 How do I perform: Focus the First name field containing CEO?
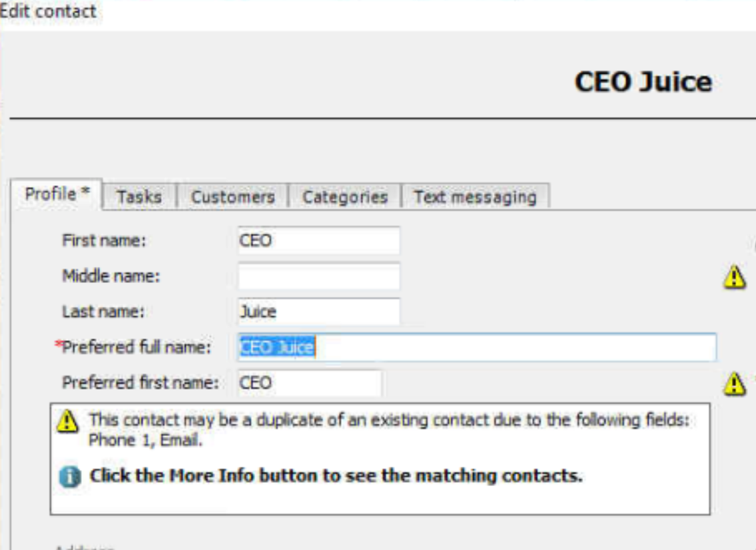click(x=318, y=240)
